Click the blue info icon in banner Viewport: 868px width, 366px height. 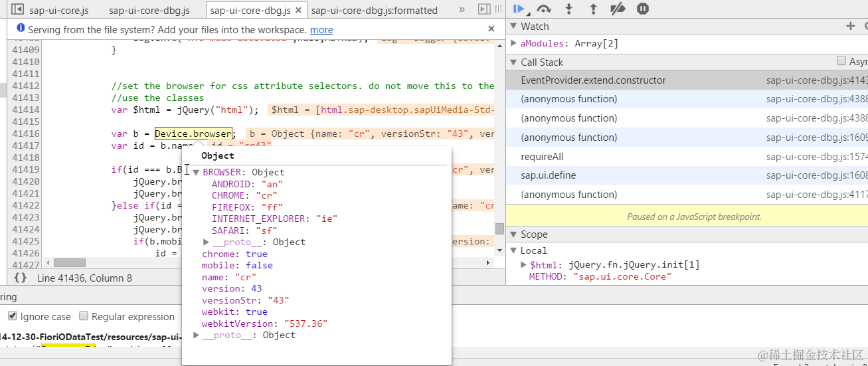(21, 29)
